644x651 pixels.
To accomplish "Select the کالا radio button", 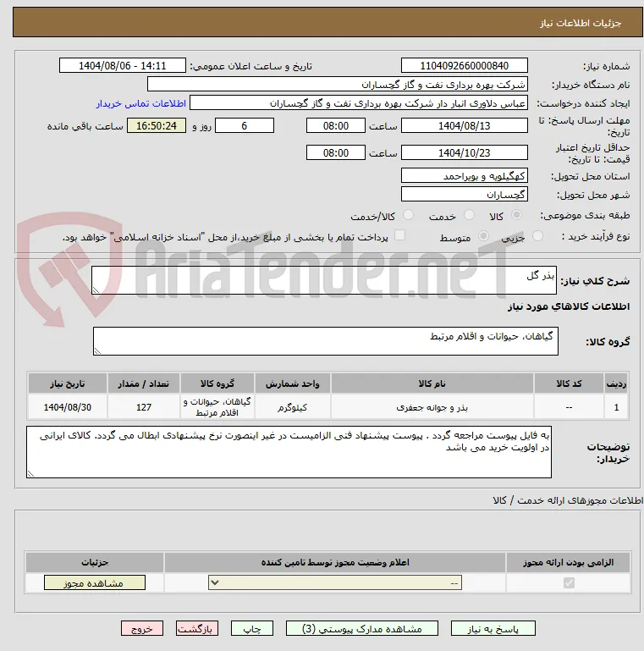I will point(516,215).
